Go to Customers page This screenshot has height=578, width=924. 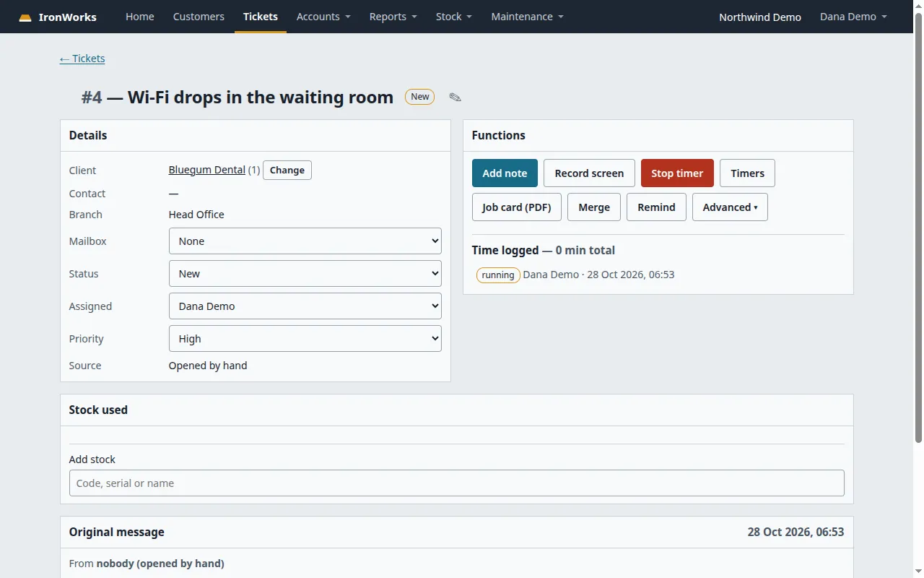coord(199,17)
